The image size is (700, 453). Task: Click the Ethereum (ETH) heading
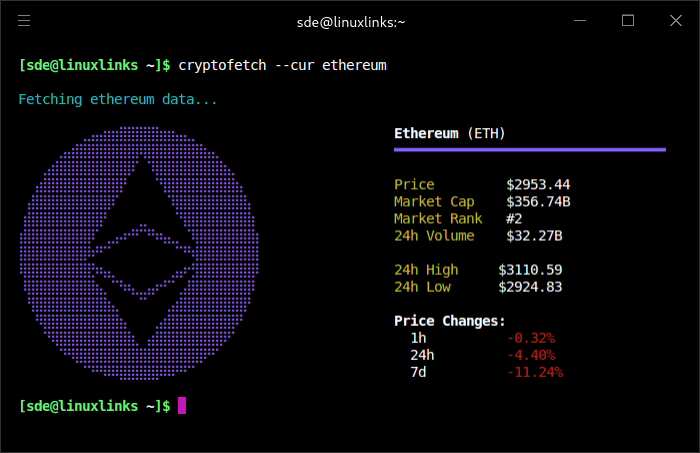tap(450, 133)
